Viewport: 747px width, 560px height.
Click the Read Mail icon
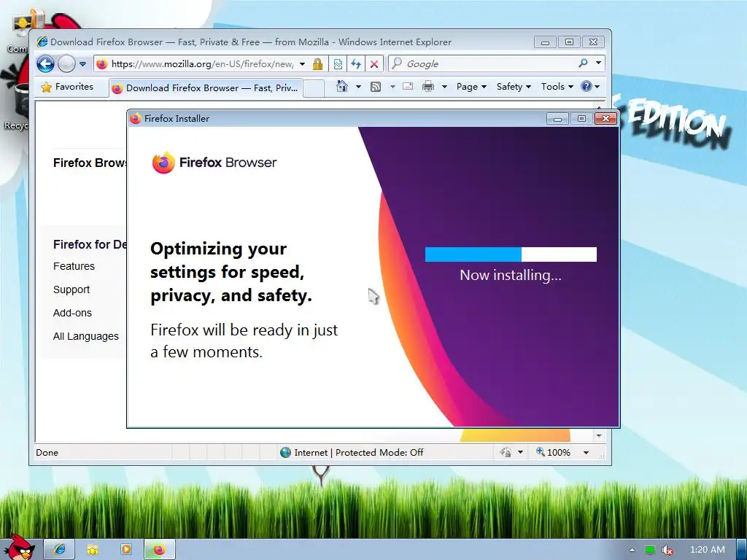408,86
